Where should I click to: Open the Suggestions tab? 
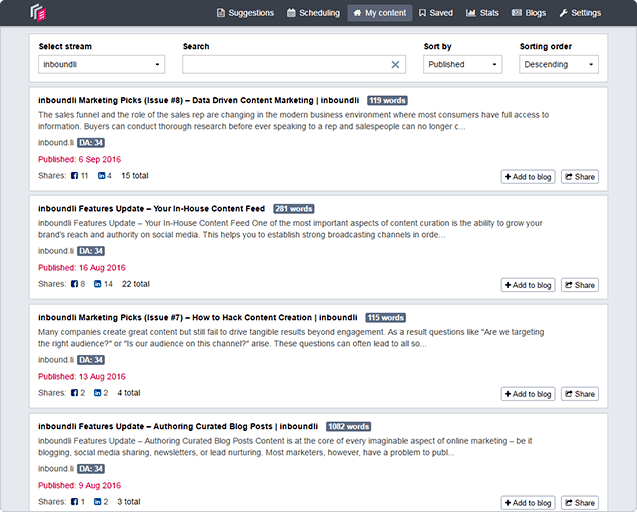pos(245,13)
